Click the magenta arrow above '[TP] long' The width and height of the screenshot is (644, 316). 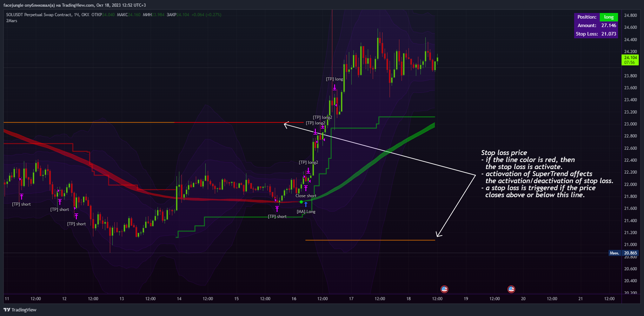tap(335, 87)
